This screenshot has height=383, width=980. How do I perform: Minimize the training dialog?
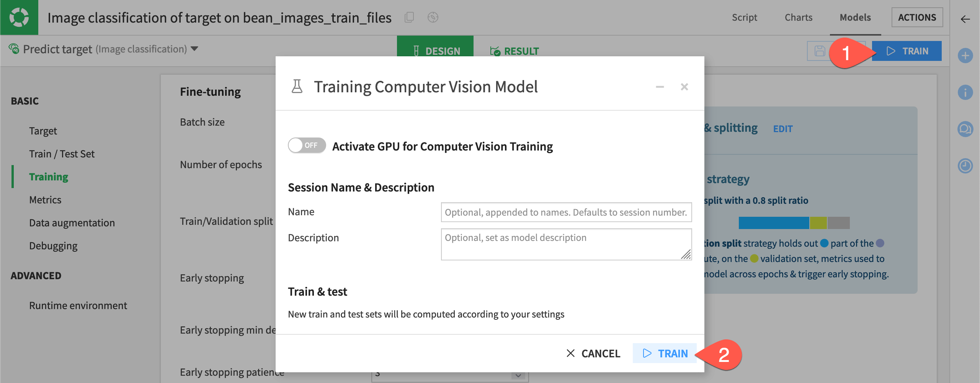[660, 87]
